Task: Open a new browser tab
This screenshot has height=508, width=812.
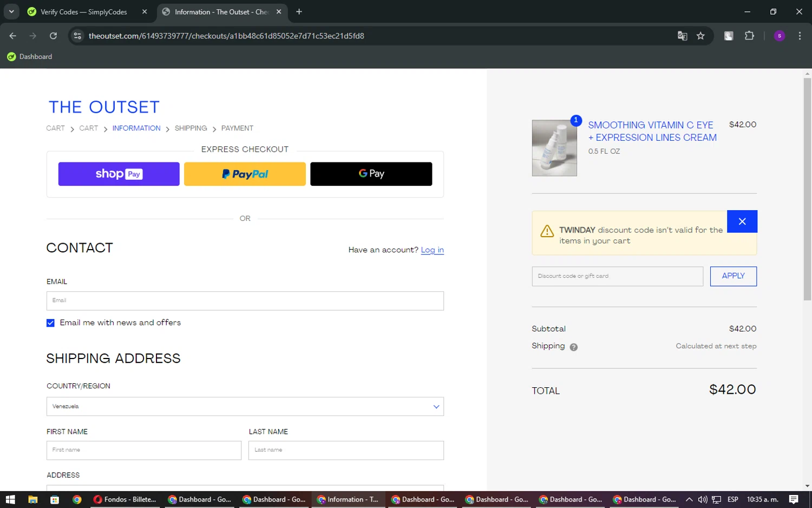Action: (x=299, y=11)
